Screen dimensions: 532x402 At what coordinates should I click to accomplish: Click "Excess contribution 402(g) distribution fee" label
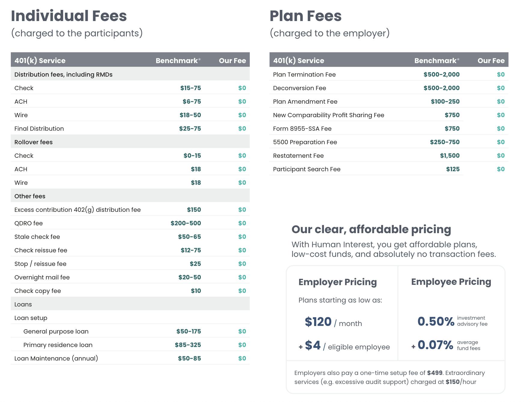tap(78, 210)
